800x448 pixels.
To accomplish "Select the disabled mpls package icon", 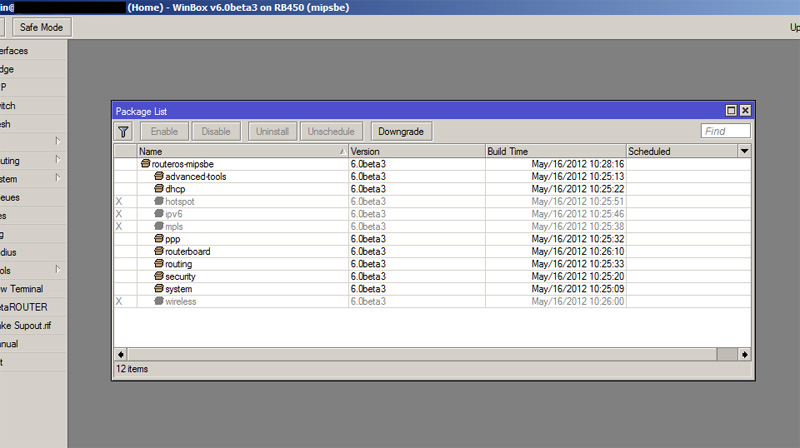I will [159, 226].
